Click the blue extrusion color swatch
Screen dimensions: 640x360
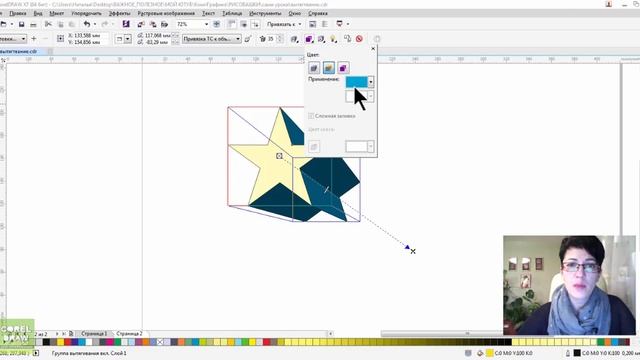click(356, 82)
